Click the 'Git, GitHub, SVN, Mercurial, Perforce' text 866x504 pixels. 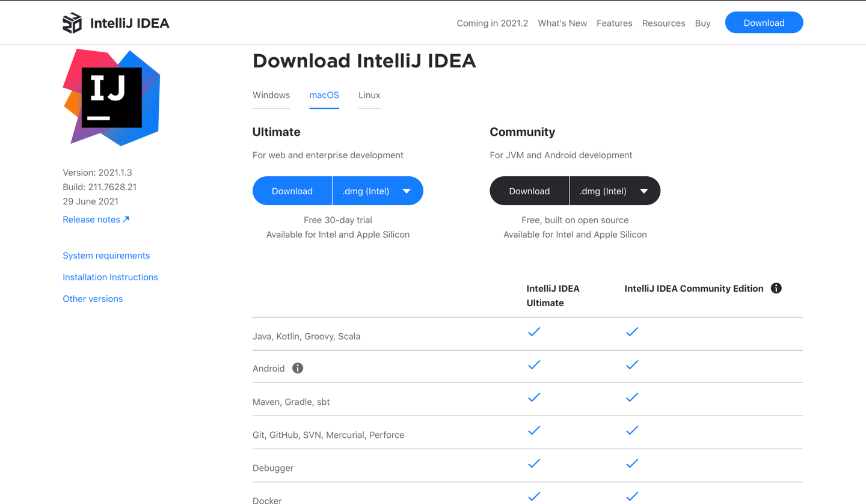[x=328, y=435]
